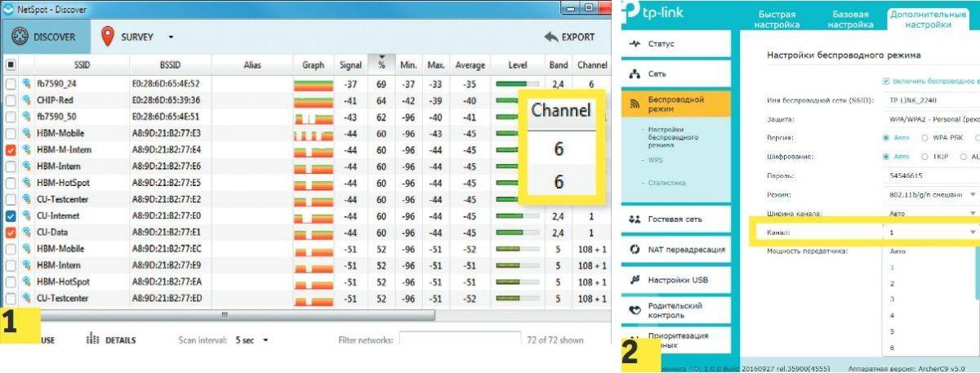Image resolution: width=980 pixels, height=373 pixels.
Task: Open NAT переадресация in the menu
Action: (x=675, y=250)
